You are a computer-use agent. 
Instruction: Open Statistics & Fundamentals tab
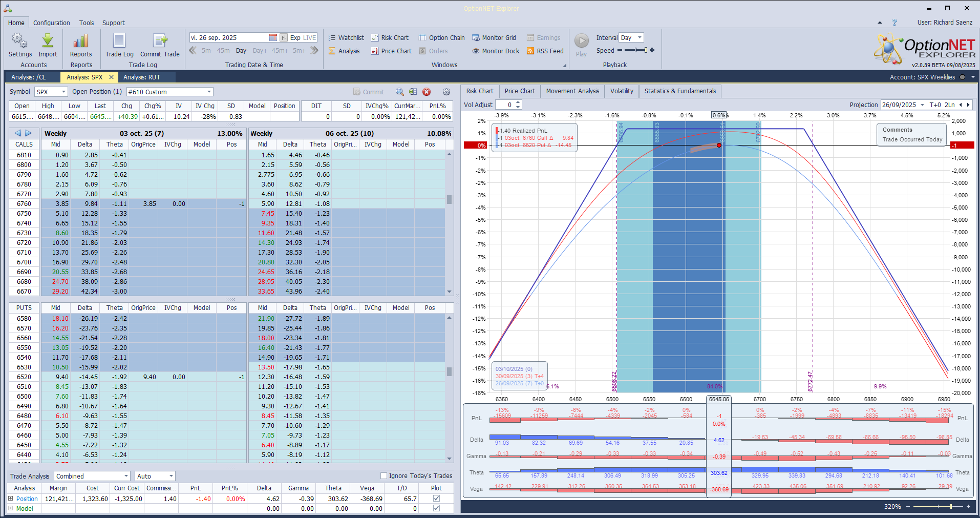[x=680, y=91]
